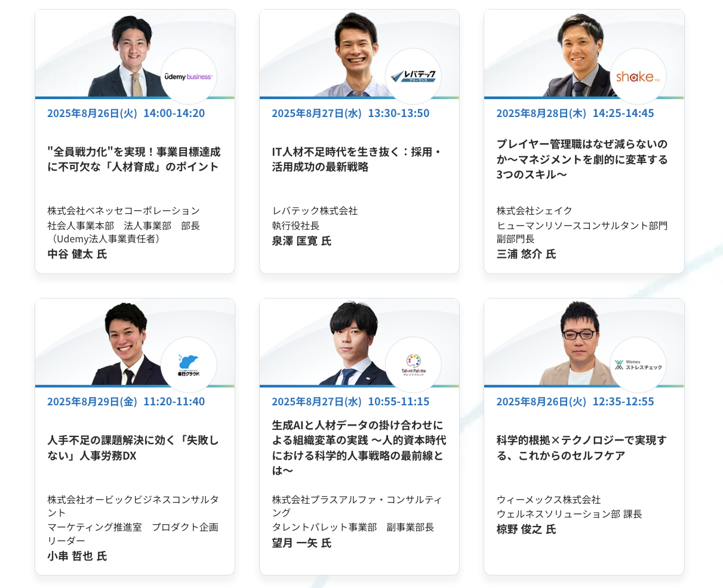The width and height of the screenshot is (723, 588).
Task: Open session titled 科学的根拠×テクノロジーで実現する
Action: (582, 448)
